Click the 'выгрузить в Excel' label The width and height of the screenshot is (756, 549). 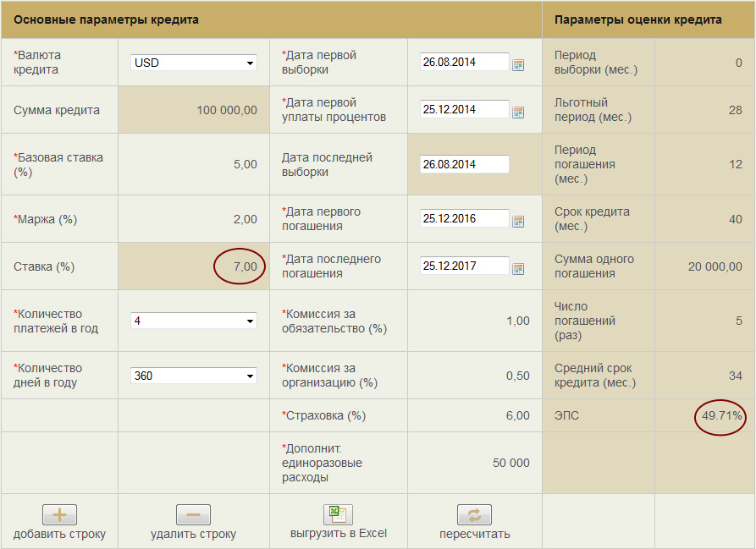[x=339, y=534]
